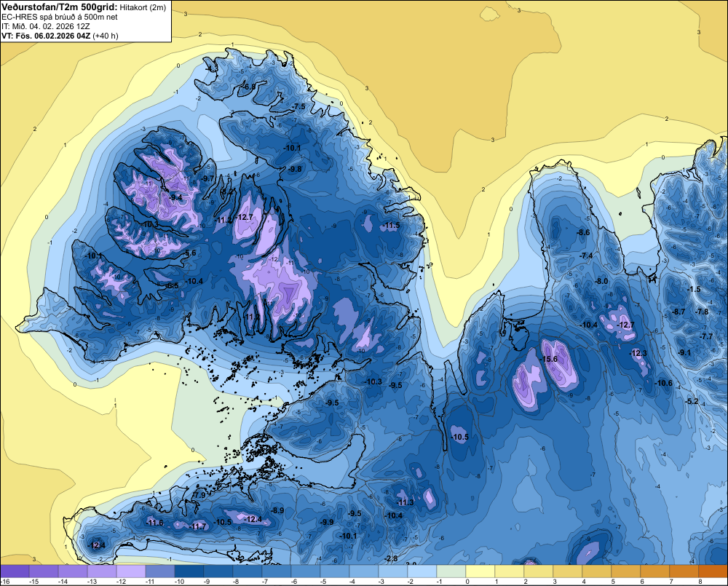Click the '-1.5' temperature label
Image resolution: width=728 pixels, height=586 pixels.
click(x=694, y=289)
